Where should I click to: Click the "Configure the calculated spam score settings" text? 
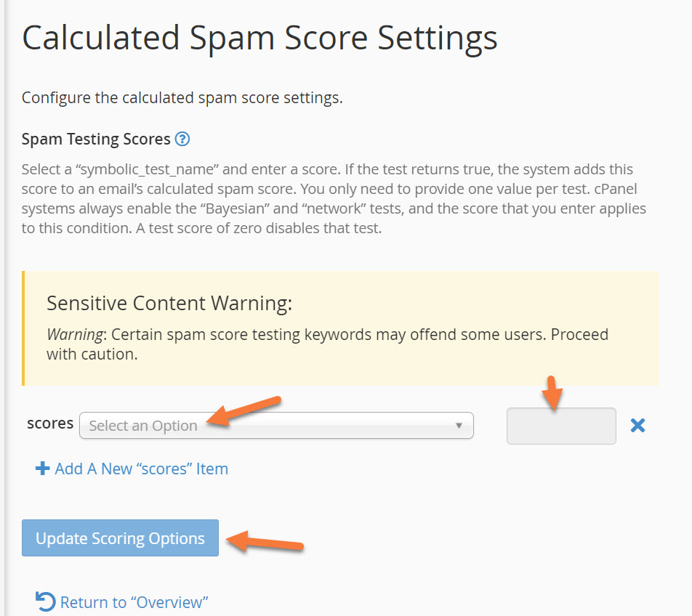coord(182,98)
